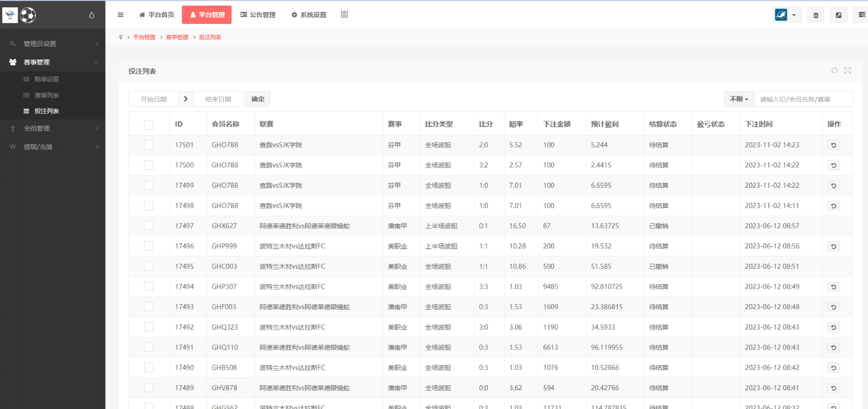
Task: Click the fullscreen expand icon on 投注列表 panel
Action: click(848, 70)
